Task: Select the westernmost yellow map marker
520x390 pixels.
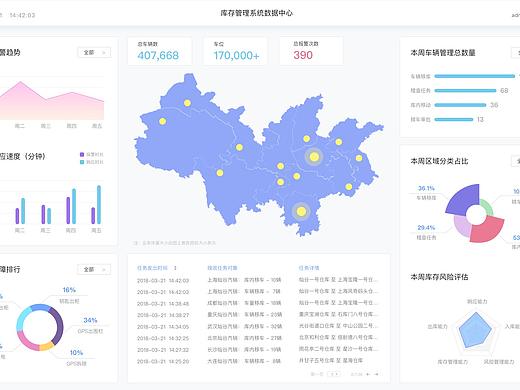Action: pos(163,121)
